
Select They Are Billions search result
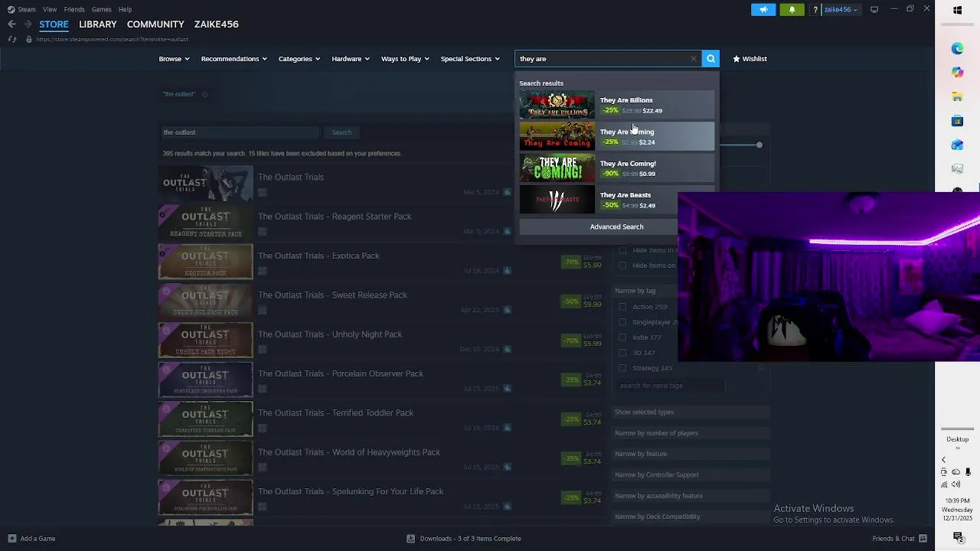pyautogui.click(x=616, y=105)
